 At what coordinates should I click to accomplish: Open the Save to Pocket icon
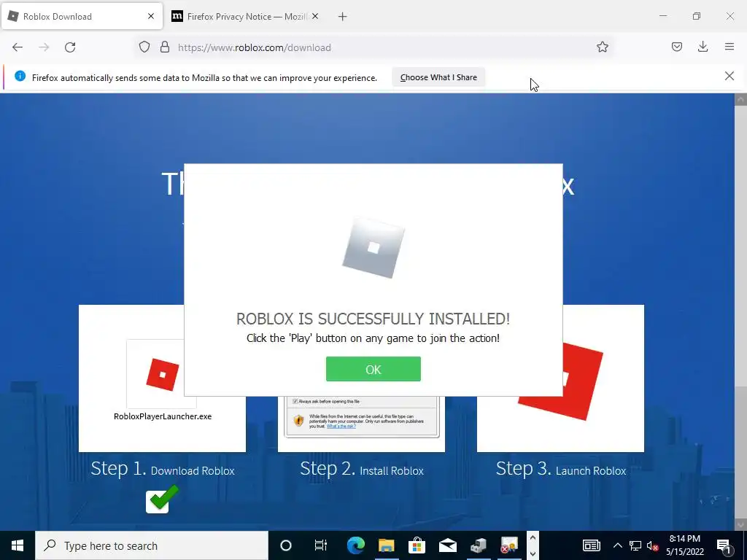tap(676, 47)
